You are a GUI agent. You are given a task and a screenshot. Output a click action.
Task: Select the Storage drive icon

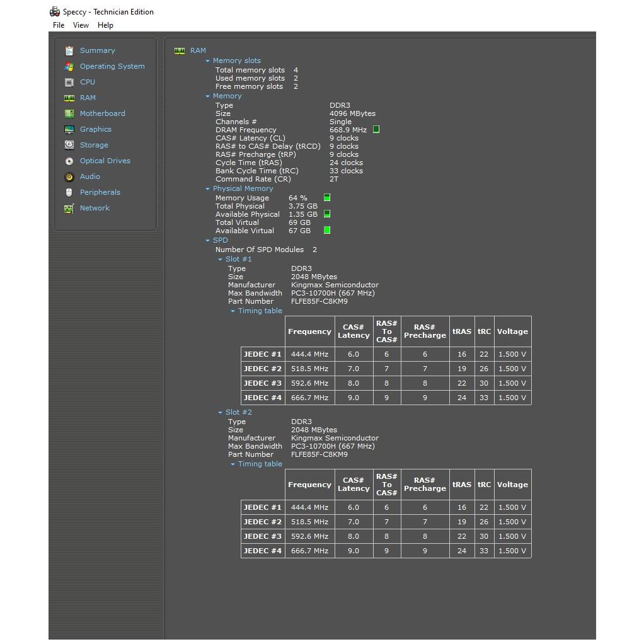[69, 145]
